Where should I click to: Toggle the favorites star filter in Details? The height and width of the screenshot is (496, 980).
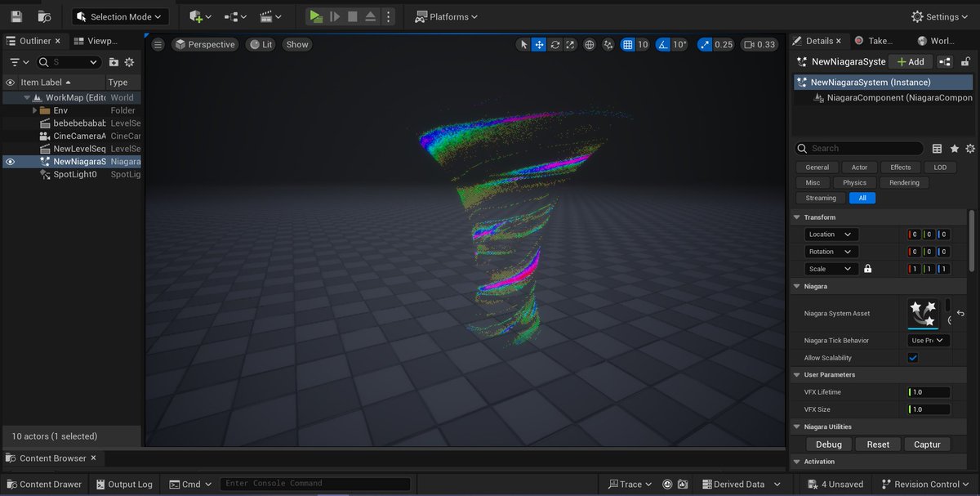pos(954,149)
